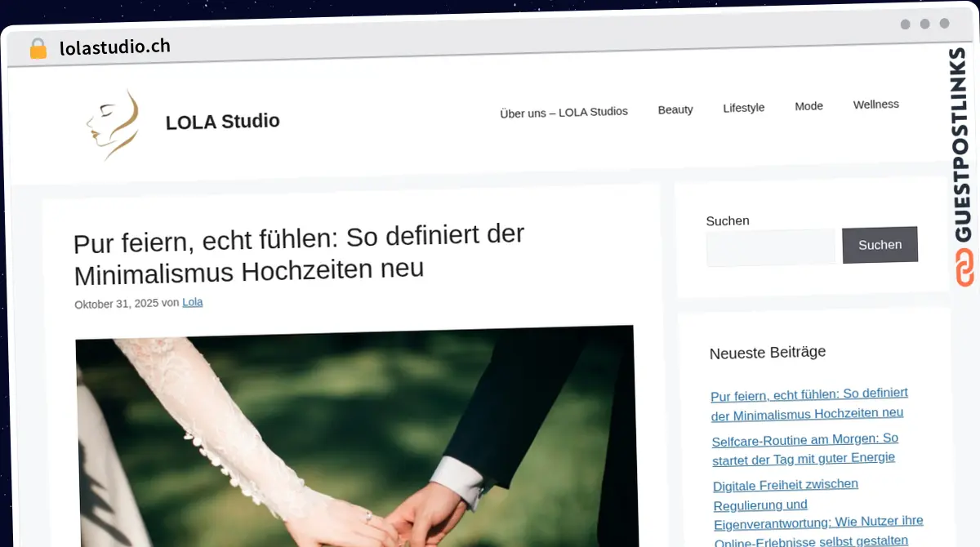Click the date Oktober 31, 2025

pos(116,304)
